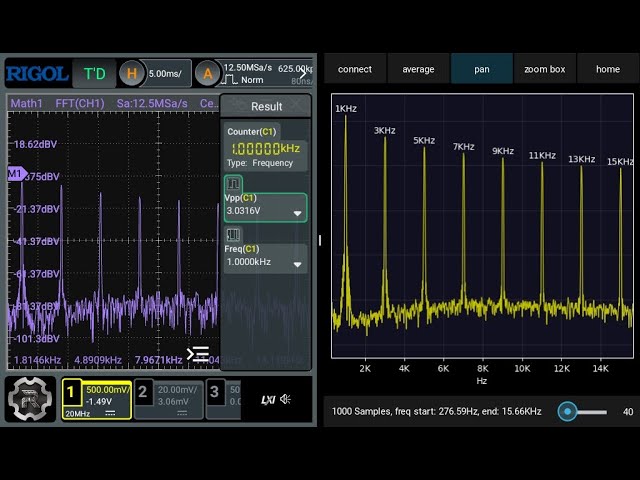The height and width of the screenshot is (480, 640).
Task: Open the Rigol gear main menu
Action: point(30,399)
